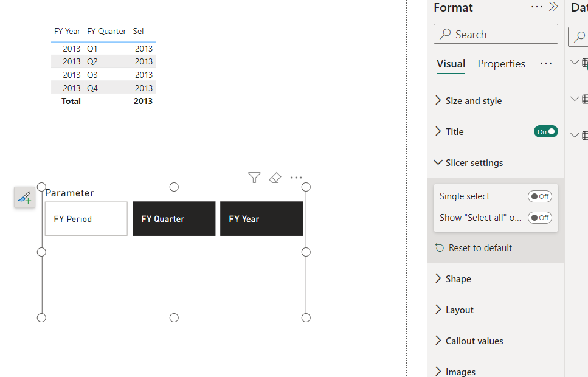Deselect the FY Year slicer tile
This screenshot has height=377, width=588.
261,219
